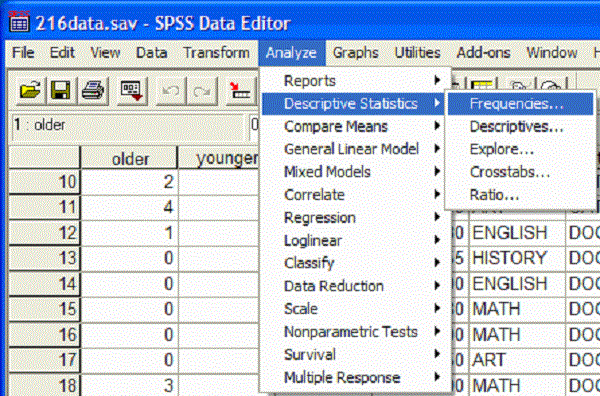Click the Redo arrow icon

(202, 91)
